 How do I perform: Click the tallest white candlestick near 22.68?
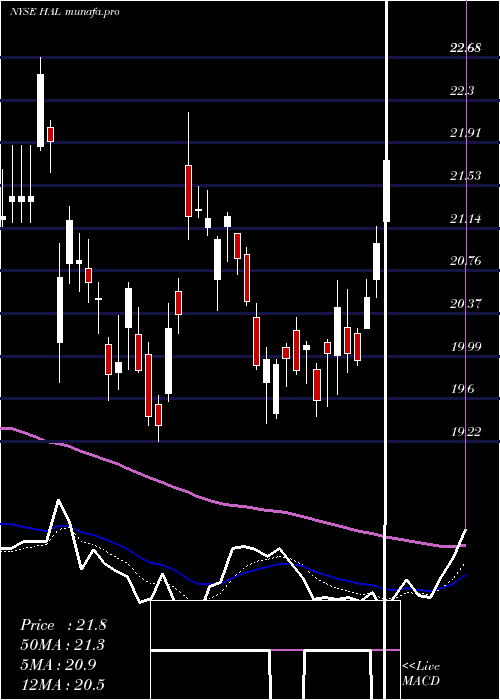41,110
